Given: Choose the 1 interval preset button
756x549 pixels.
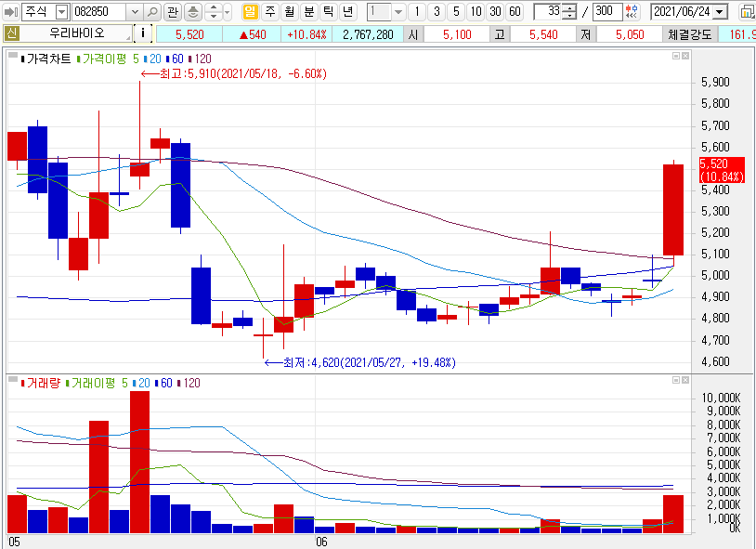Looking at the screenshot, I should click(417, 11).
